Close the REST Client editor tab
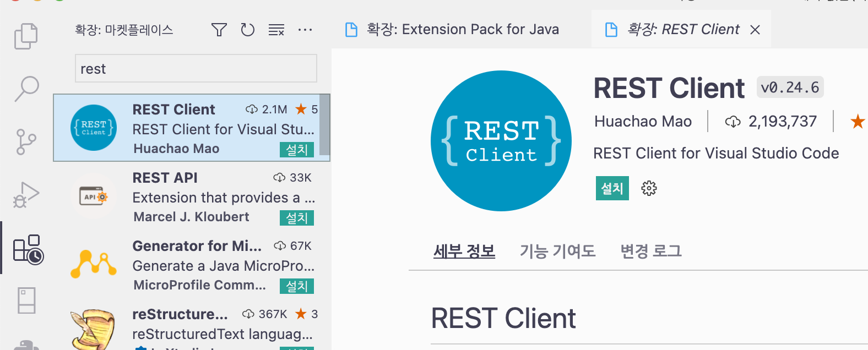 tap(755, 30)
